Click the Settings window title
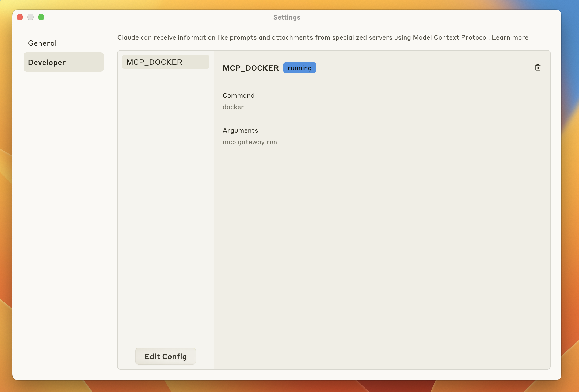Viewport: 579px width, 392px height. 287,17
